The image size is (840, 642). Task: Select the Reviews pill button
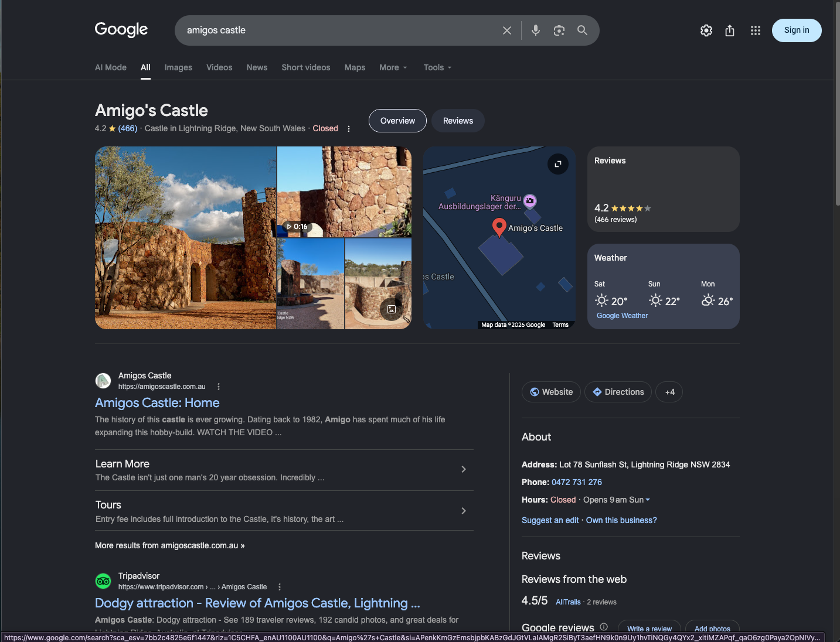click(x=458, y=121)
